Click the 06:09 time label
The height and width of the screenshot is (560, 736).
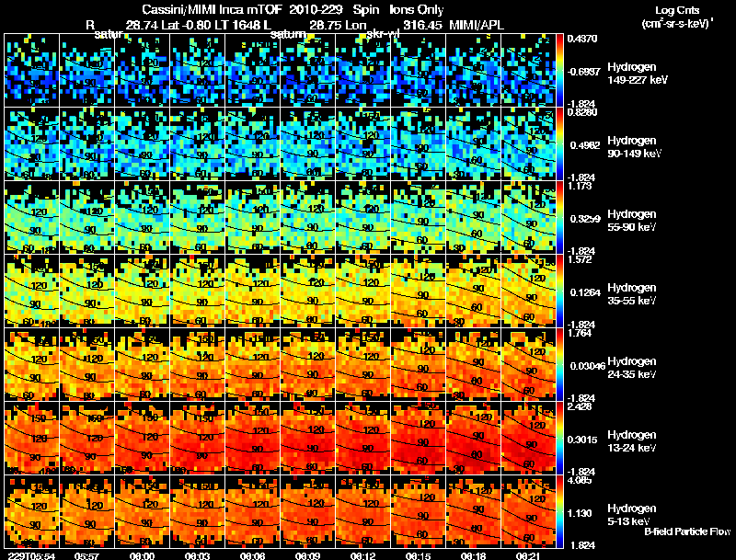307,555
